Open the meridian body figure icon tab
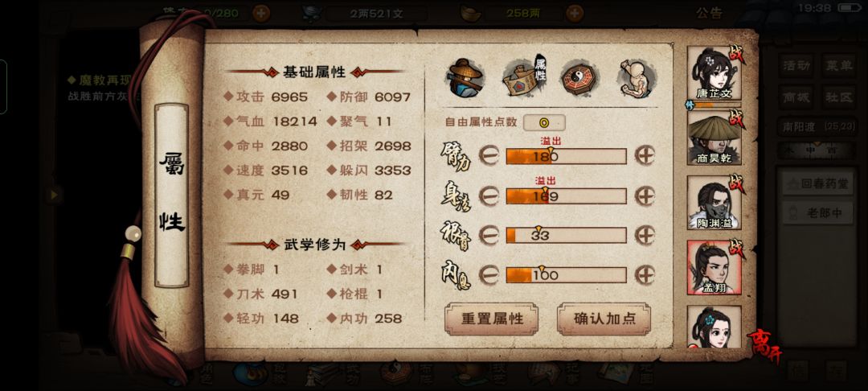 click(x=637, y=79)
